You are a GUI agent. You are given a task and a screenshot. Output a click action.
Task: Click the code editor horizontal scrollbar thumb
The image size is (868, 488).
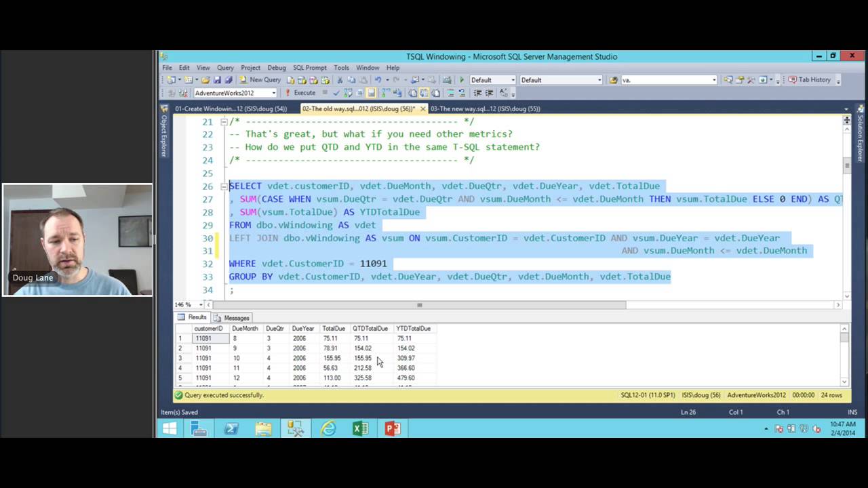click(x=419, y=305)
